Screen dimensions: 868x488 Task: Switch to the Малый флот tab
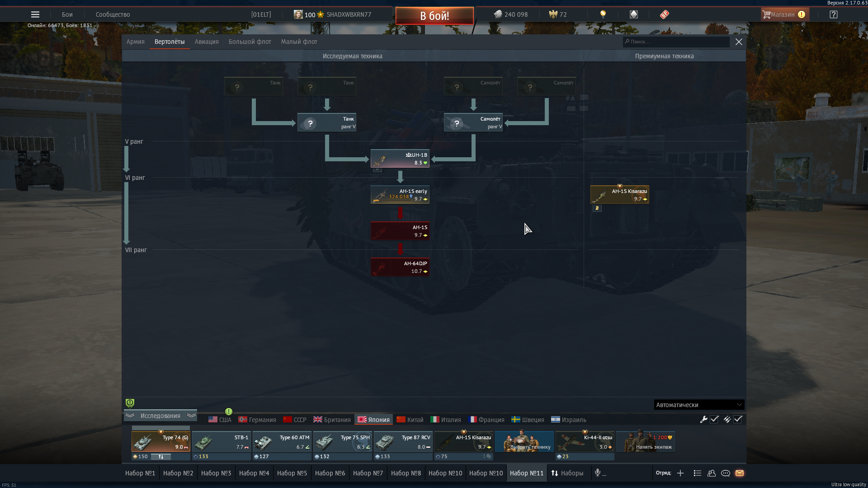(299, 42)
